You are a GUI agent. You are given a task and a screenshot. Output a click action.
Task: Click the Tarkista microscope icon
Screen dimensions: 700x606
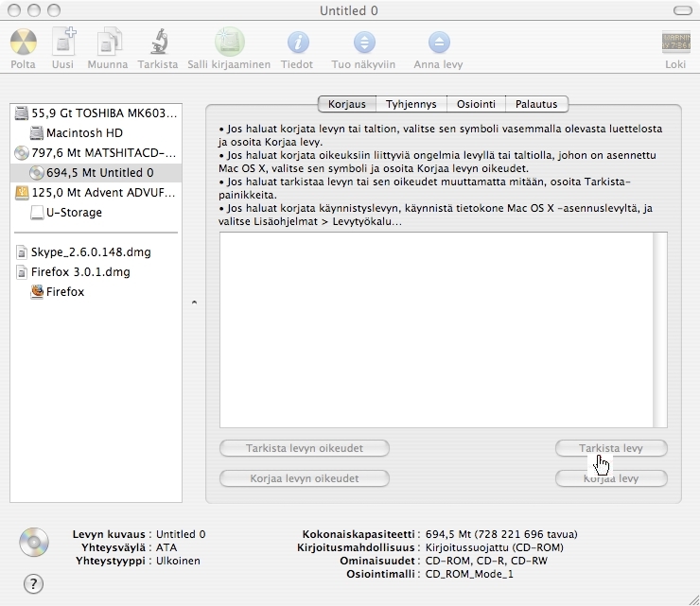[x=157, y=43]
